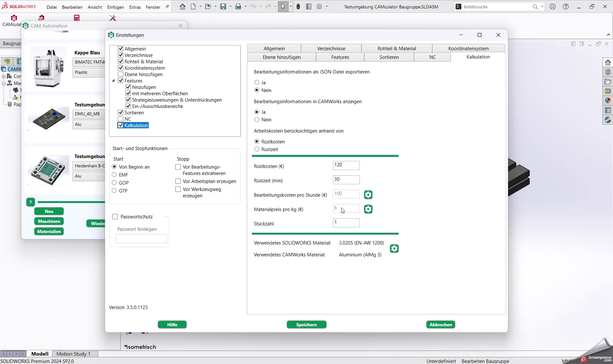Open dropdown arrow next to Open file
The height and width of the screenshot is (364, 613).
[x=215, y=6]
